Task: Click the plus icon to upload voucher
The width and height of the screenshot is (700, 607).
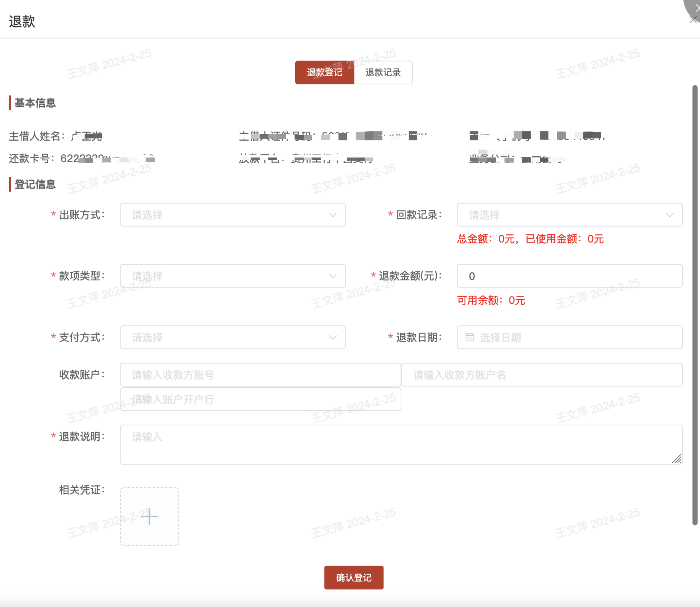Action: tap(149, 516)
